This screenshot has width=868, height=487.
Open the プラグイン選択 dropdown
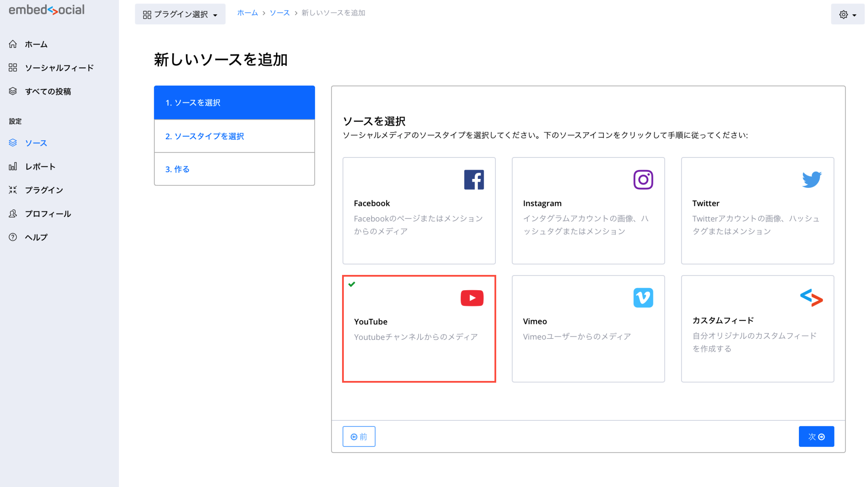180,14
